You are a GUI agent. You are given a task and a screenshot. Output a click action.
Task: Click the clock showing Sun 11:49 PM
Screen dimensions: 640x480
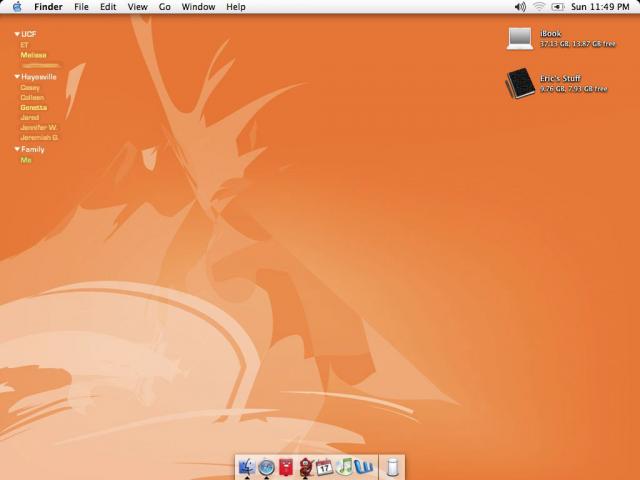[x=600, y=7]
